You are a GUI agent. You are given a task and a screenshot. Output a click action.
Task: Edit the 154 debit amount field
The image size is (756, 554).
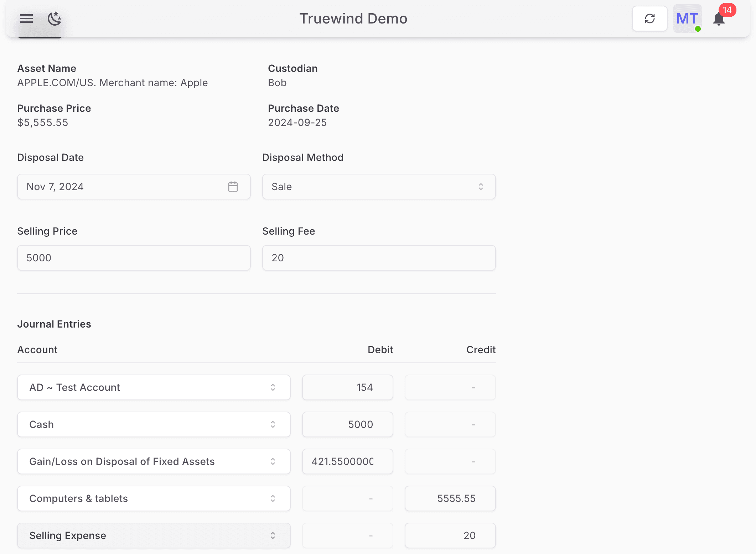(347, 387)
